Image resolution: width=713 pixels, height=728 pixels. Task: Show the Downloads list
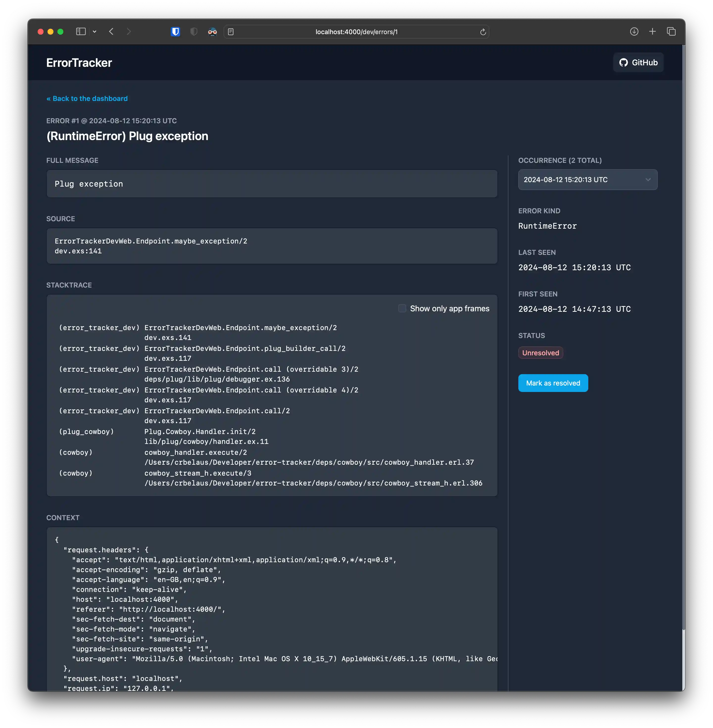(x=634, y=31)
